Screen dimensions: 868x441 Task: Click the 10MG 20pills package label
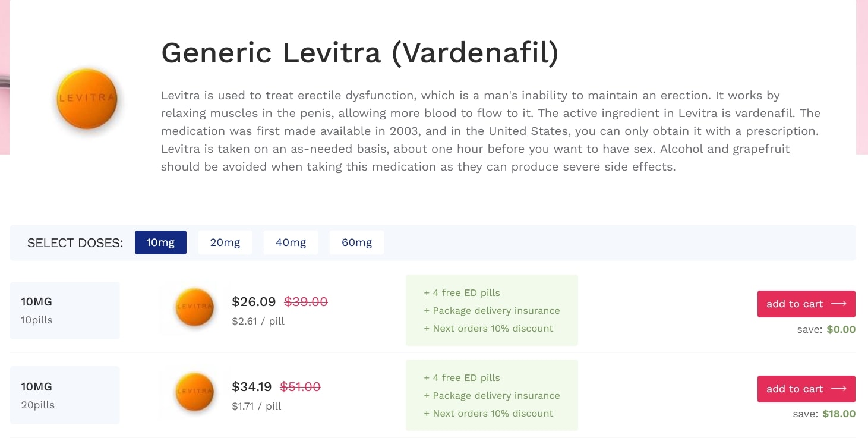(x=65, y=395)
